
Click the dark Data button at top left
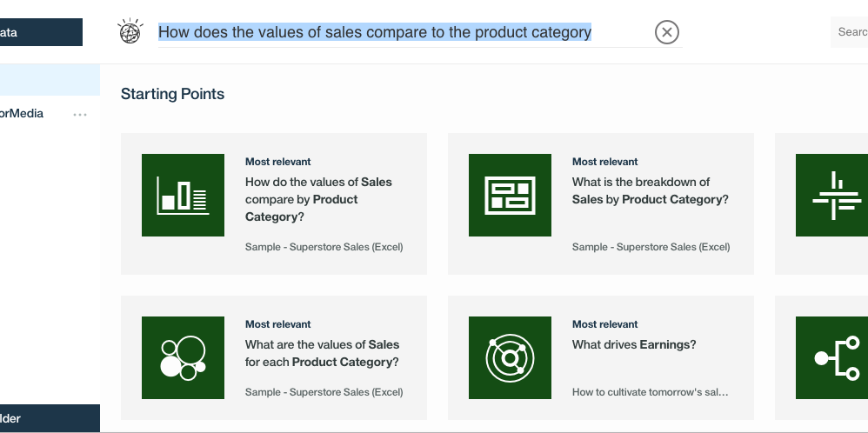tap(41, 32)
